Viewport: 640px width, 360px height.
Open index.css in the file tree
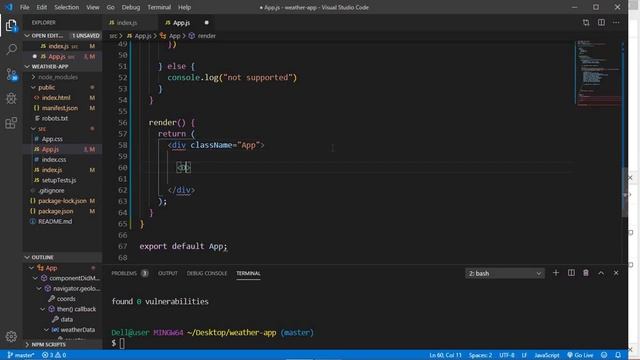coord(54,160)
